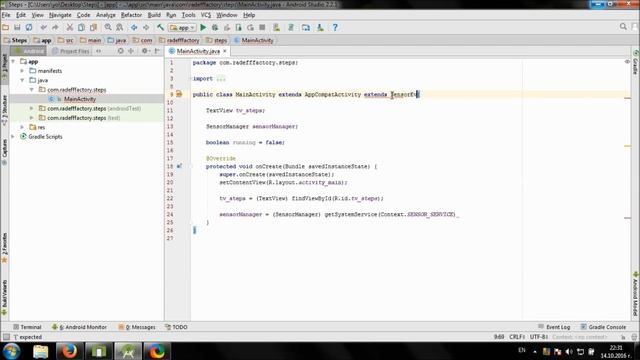
Task: Open the Refactor menu
Action: pos(131,15)
